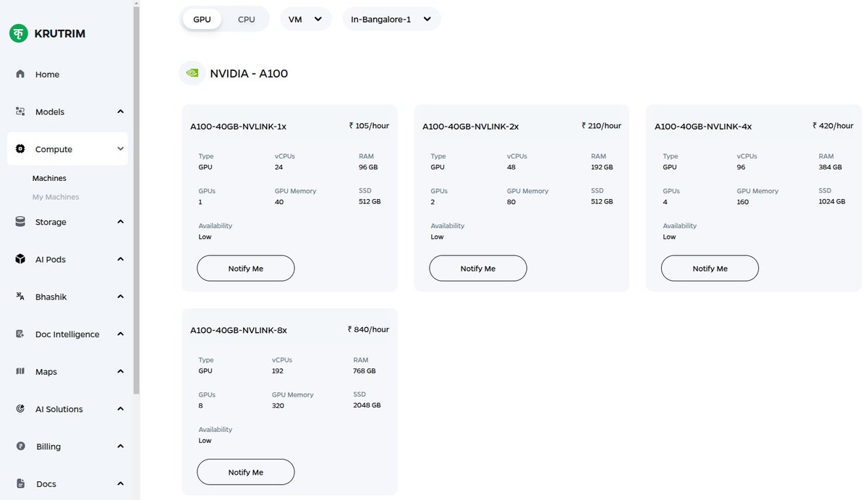Expand the Maps menu chevron
This screenshot has height=500, width=868.
pyautogui.click(x=120, y=371)
